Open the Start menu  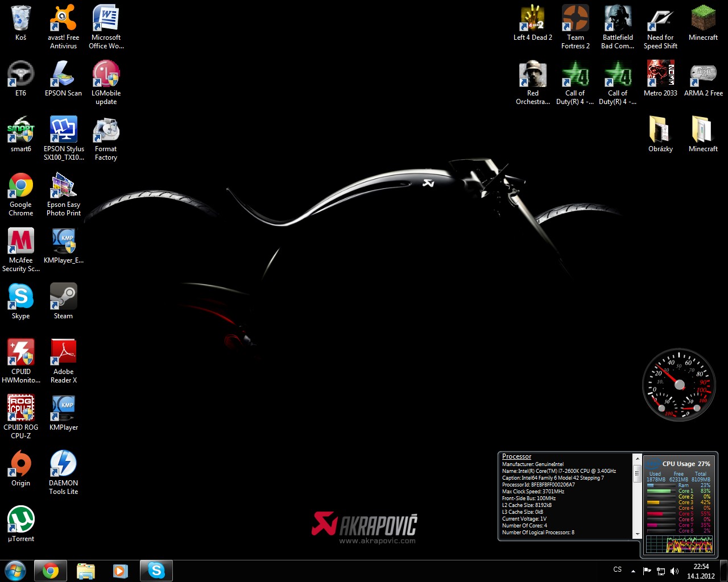(15, 571)
